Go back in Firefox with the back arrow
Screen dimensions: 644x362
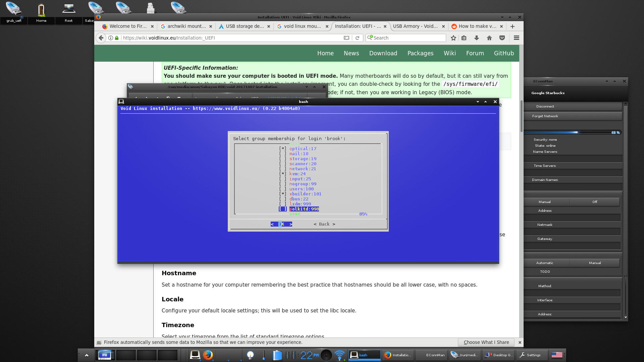[101, 38]
